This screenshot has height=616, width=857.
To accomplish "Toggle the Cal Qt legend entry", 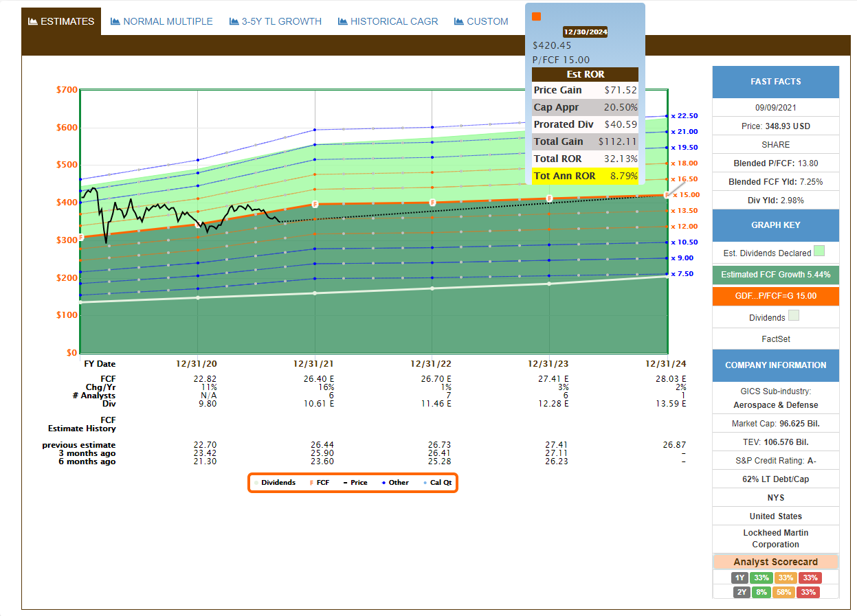I will [x=439, y=483].
